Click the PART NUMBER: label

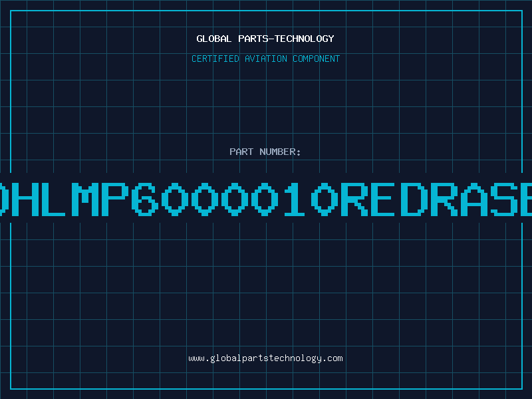point(265,152)
